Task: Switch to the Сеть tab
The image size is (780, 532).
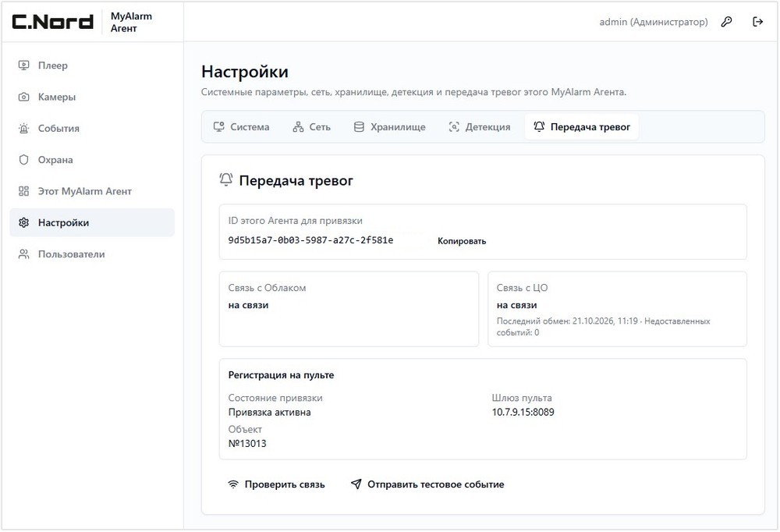Action: tap(312, 127)
